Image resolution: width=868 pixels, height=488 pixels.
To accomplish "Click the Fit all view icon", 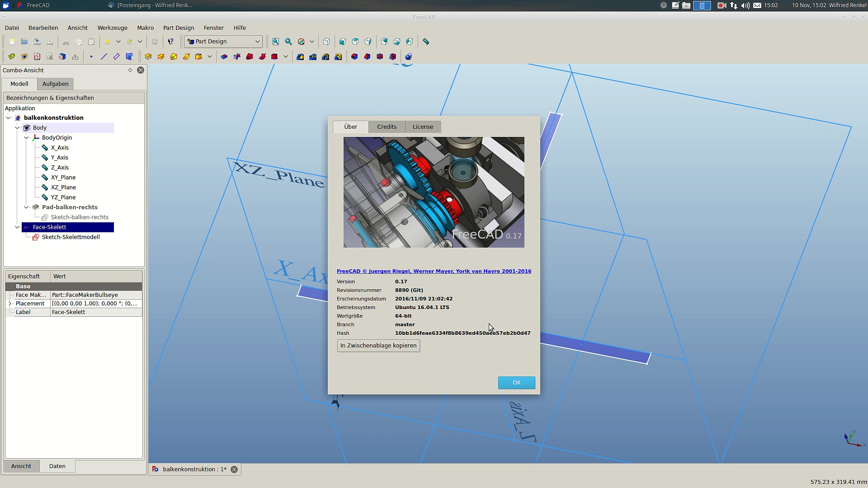I will point(275,42).
